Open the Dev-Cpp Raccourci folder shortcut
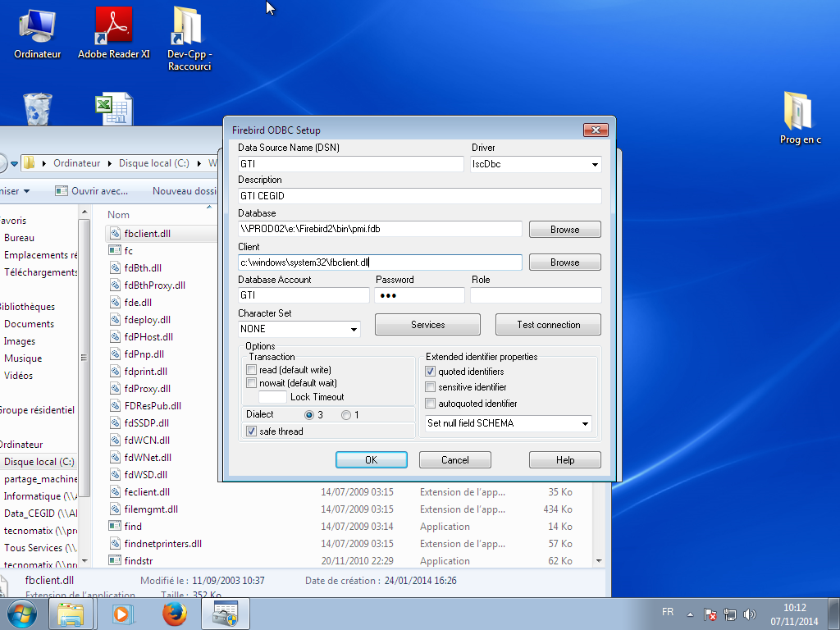This screenshot has height=630, width=840. [x=189, y=39]
